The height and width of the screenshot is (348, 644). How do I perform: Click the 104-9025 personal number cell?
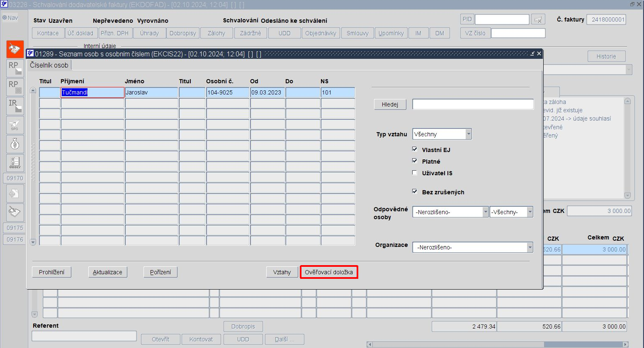[228, 92]
